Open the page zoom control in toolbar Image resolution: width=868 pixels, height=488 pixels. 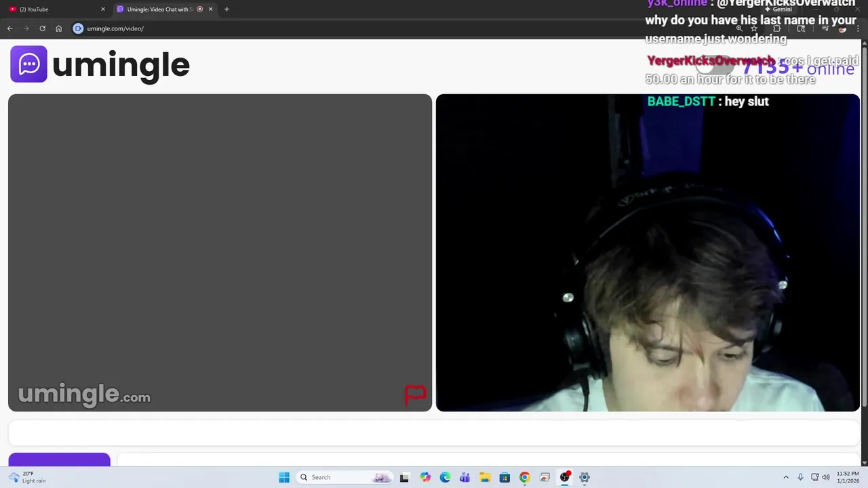[739, 28]
